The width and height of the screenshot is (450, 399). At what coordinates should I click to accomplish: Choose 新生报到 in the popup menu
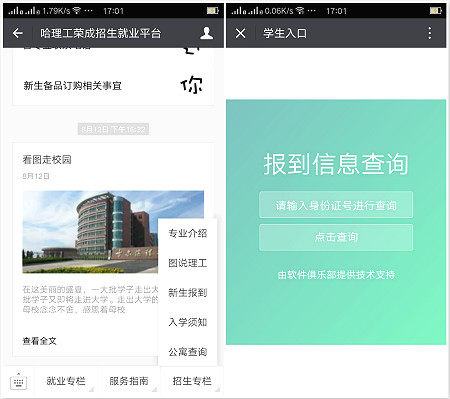[x=188, y=293]
